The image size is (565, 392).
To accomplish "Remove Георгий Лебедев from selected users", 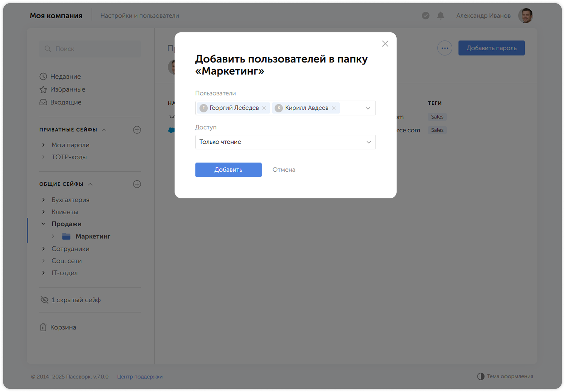I will (264, 108).
